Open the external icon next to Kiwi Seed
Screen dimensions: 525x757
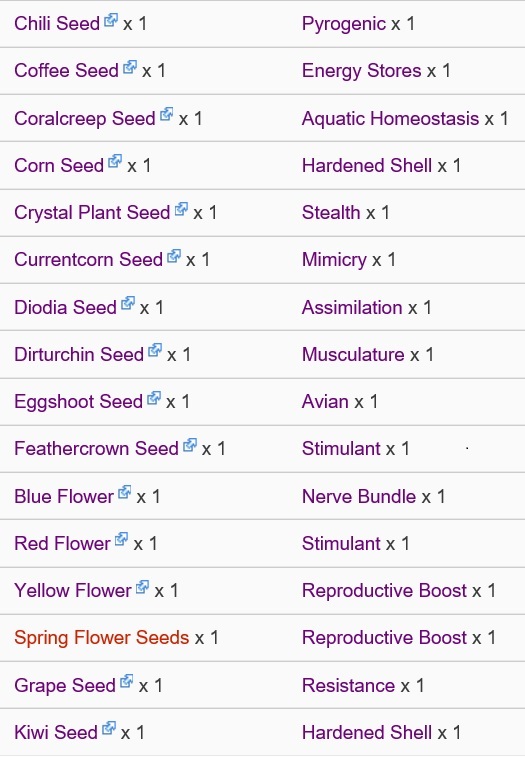click(x=109, y=728)
